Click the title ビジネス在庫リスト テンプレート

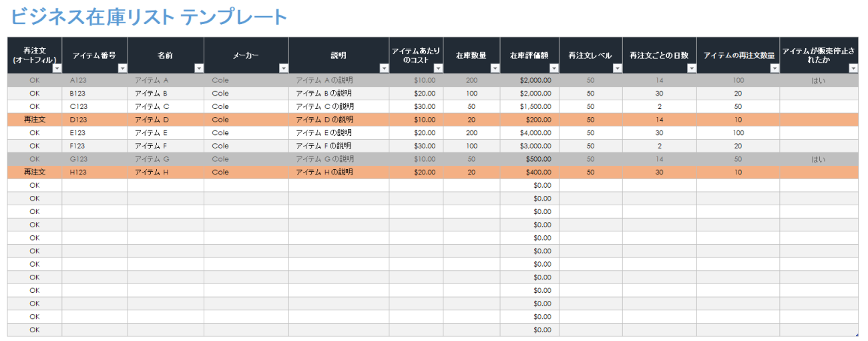tap(148, 17)
